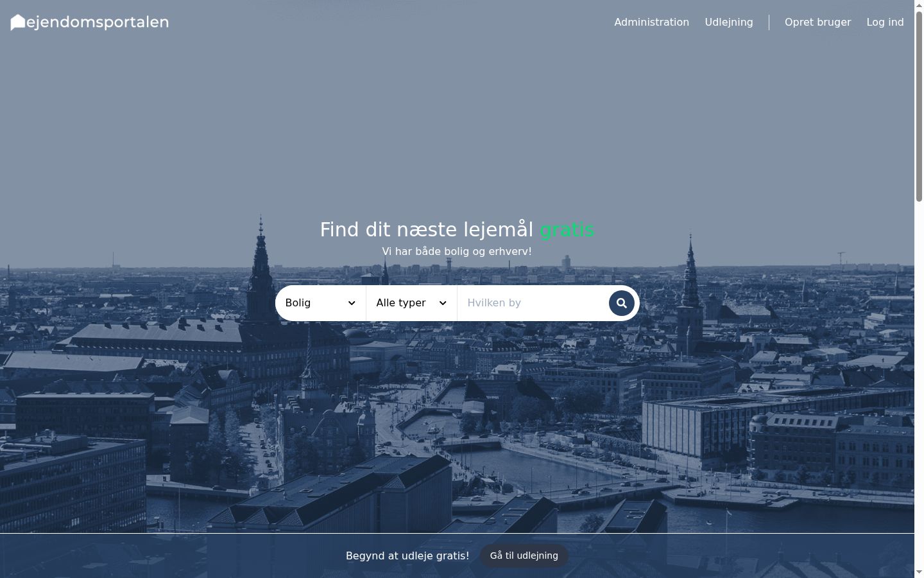This screenshot has height=578, width=924.
Task: Click the Log ind link
Action: coord(885,22)
